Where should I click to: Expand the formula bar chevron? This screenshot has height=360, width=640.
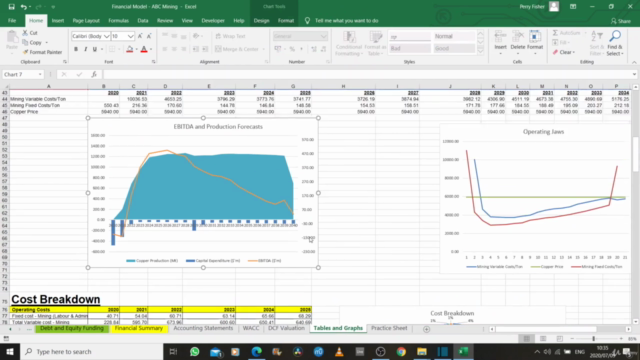click(634, 74)
